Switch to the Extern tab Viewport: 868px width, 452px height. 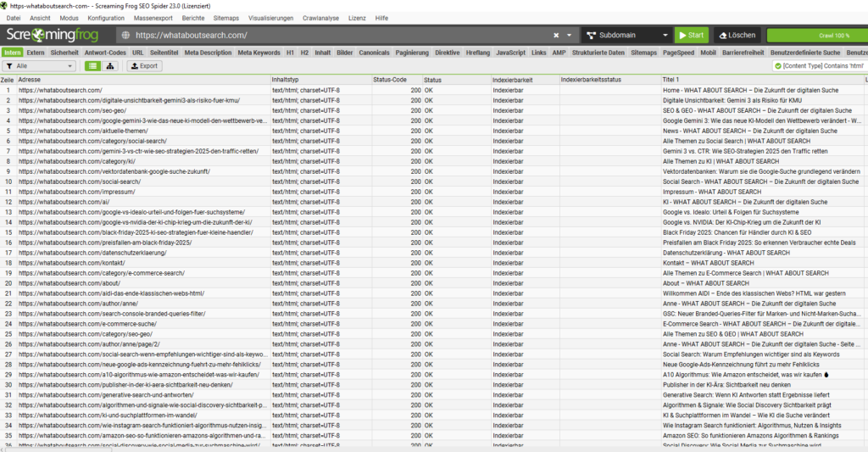pos(36,53)
